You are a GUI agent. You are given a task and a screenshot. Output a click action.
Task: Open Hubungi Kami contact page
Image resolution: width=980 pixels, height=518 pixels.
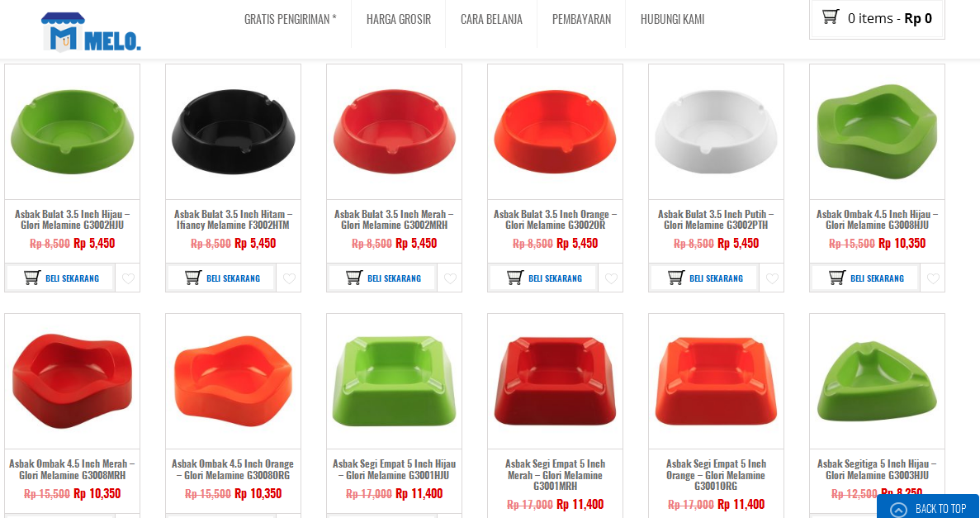click(673, 19)
